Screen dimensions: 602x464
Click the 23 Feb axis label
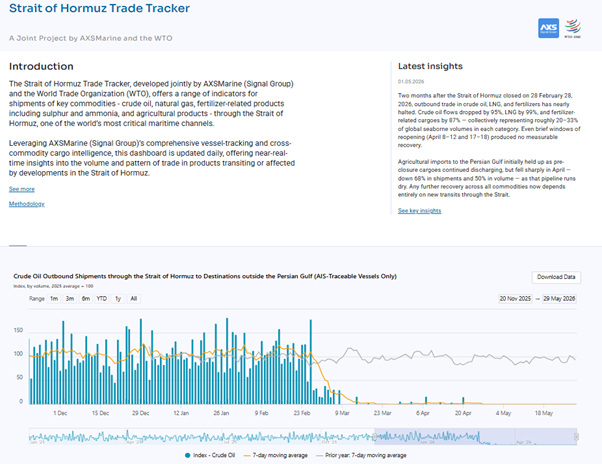302,413
